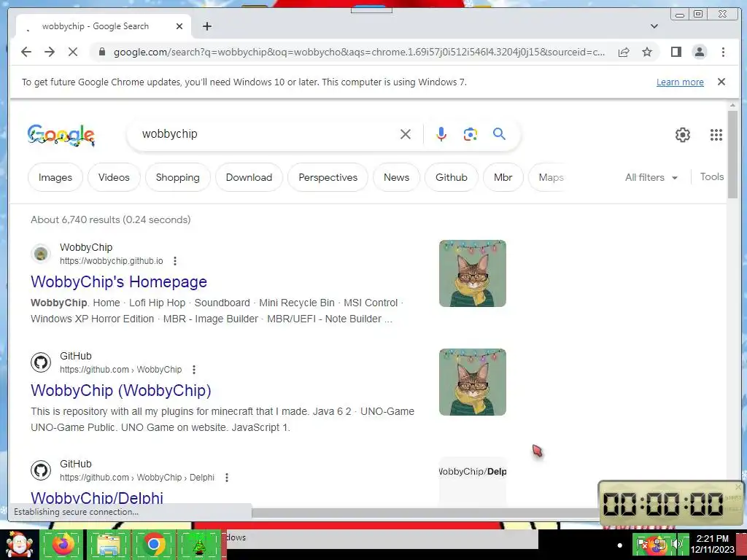This screenshot has width=747, height=560.
Task: Open Google apps grid
Action: pyautogui.click(x=716, y=135)
